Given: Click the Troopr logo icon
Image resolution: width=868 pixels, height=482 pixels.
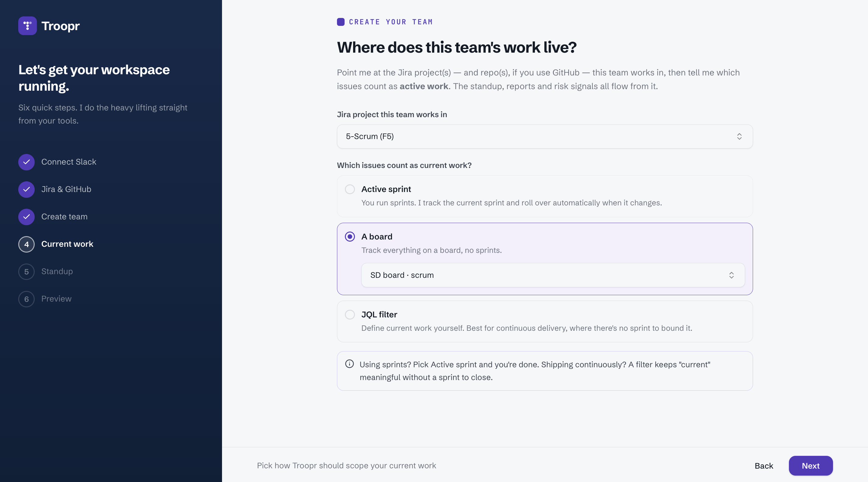Looking at the screenshot, I should [27, 26].
